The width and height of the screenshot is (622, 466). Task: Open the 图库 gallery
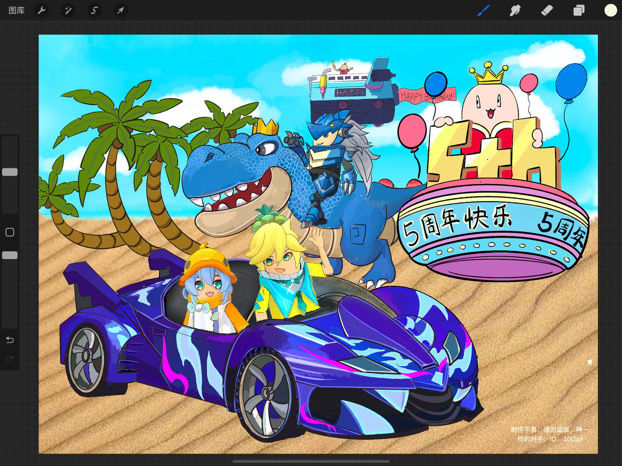click(16, 11)
